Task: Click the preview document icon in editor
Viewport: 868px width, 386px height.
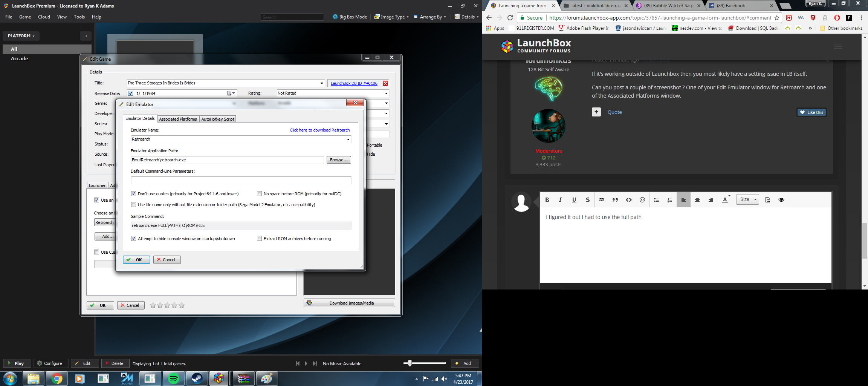Action: coord(768,200)
